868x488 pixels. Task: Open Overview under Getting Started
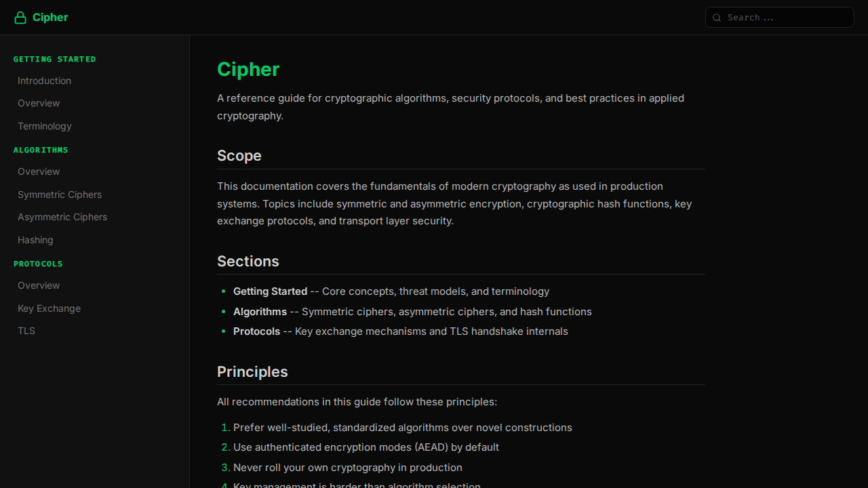(x=39, y=103)
